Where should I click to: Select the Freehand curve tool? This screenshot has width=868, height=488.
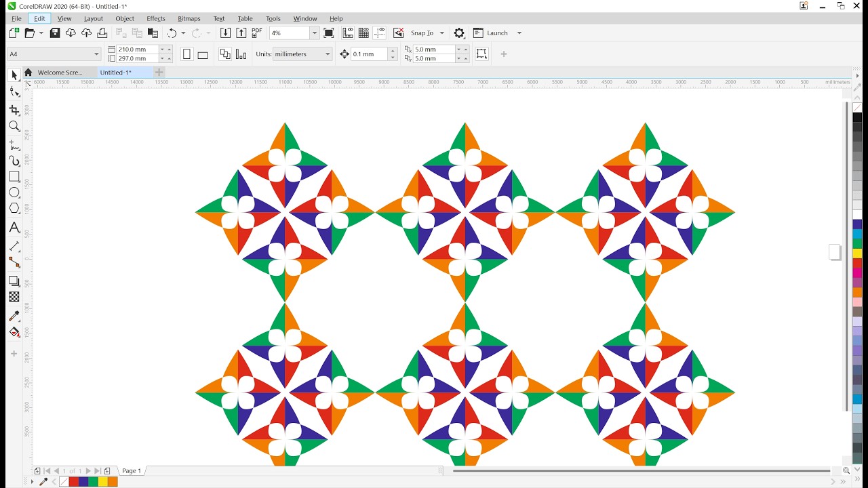(x=14, y=145)
